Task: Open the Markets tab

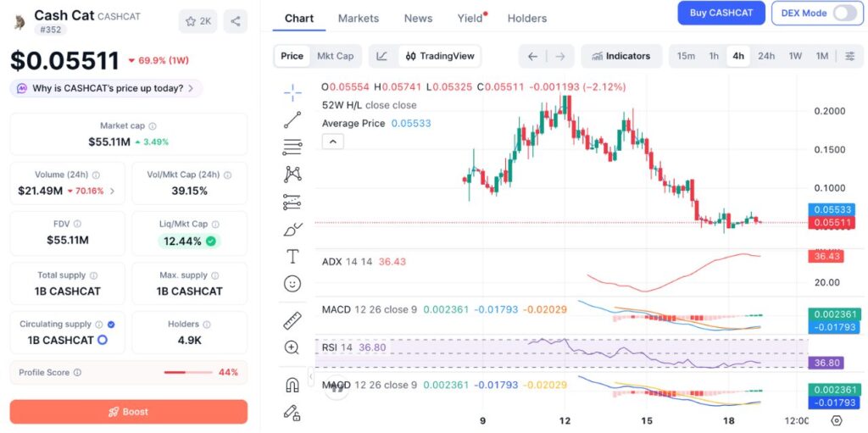Action: tap(359, 19)
